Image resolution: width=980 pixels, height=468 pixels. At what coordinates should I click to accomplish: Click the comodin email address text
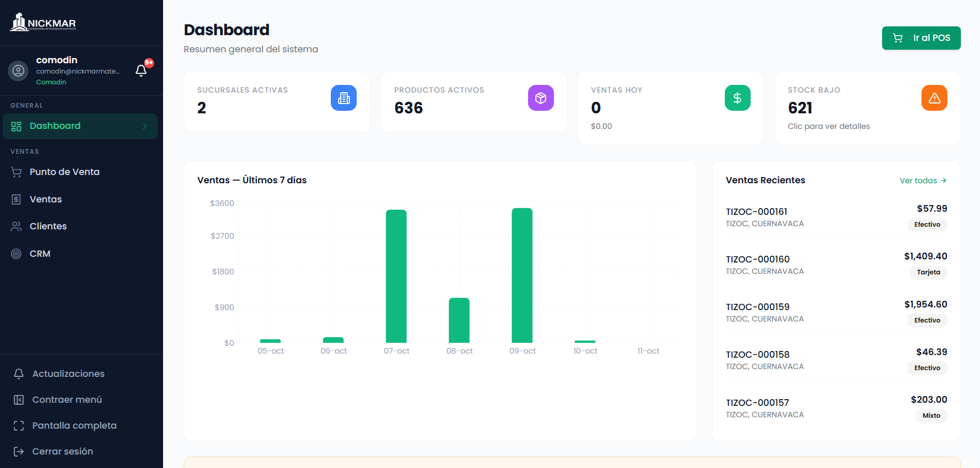(x=78, y=71)
